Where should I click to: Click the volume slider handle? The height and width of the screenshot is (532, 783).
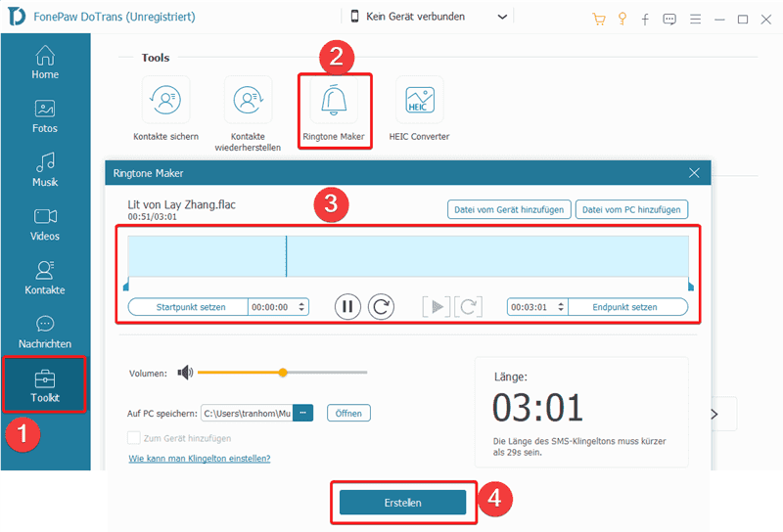283,373
